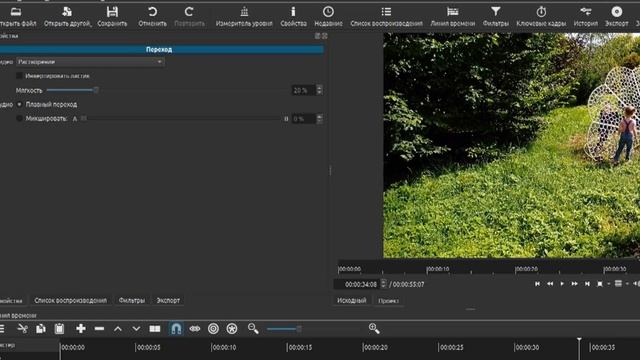Image resolution: width=640 pixels, height=360 pixels.
Task: Open 'Недавние' recent files panel
Action: coord(328,16)
